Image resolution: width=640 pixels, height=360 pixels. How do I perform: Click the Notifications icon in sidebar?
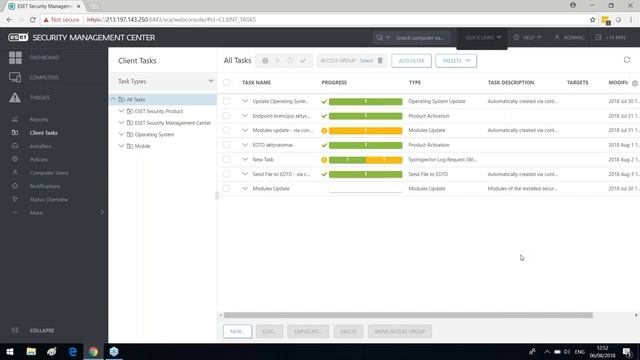[x=15, y=186]
